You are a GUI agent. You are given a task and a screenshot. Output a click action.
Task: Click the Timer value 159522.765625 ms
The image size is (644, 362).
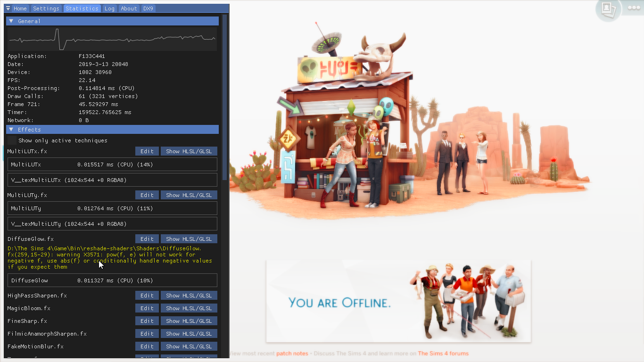(x=105, y=112)
